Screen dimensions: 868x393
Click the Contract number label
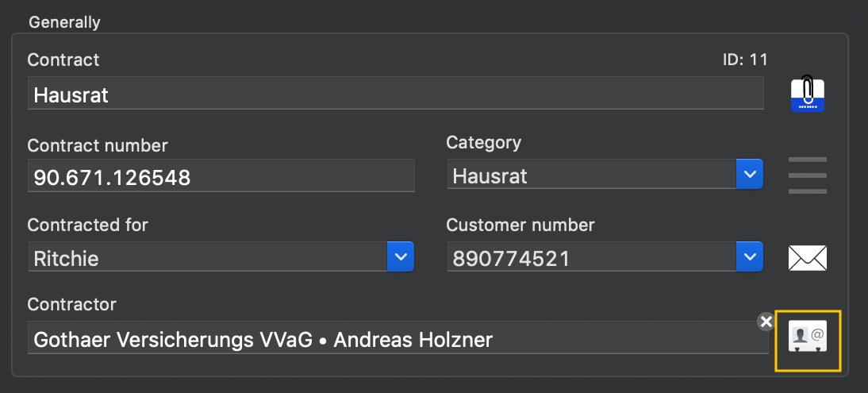click(x=98, y=146)
